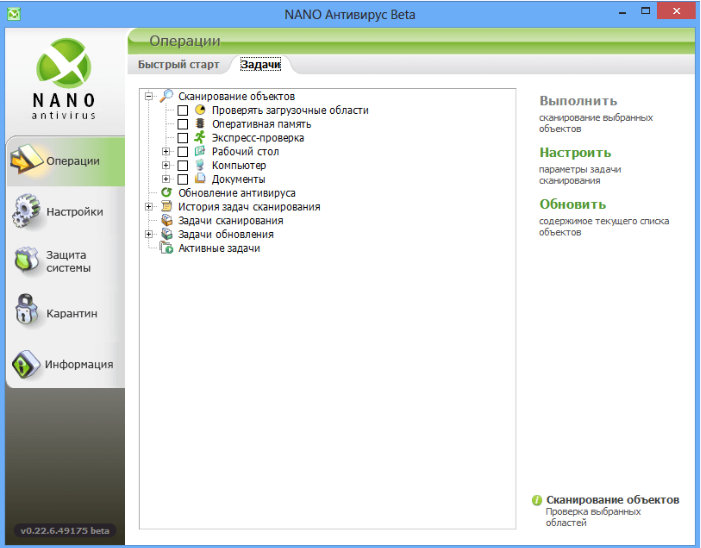701x548 pixels.
Task: Expand the Документы node
Action: pos(166,179)
